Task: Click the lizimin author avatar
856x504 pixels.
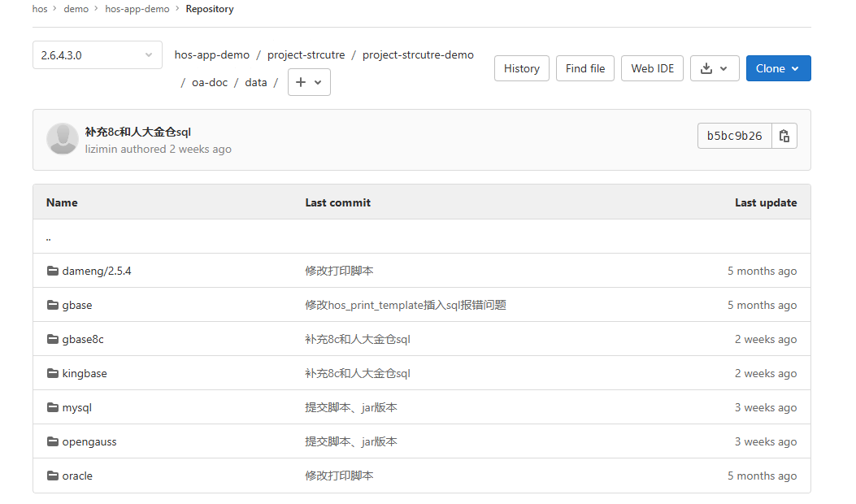Action: pos(63,139)
